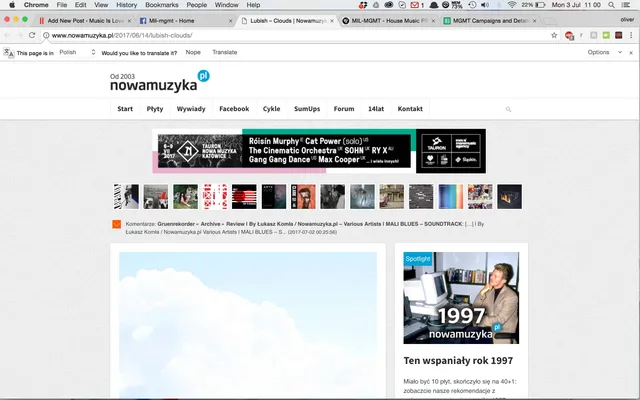640x400 pixels.
Task: Open the Forum nav link
Action: tap(344, 109)
